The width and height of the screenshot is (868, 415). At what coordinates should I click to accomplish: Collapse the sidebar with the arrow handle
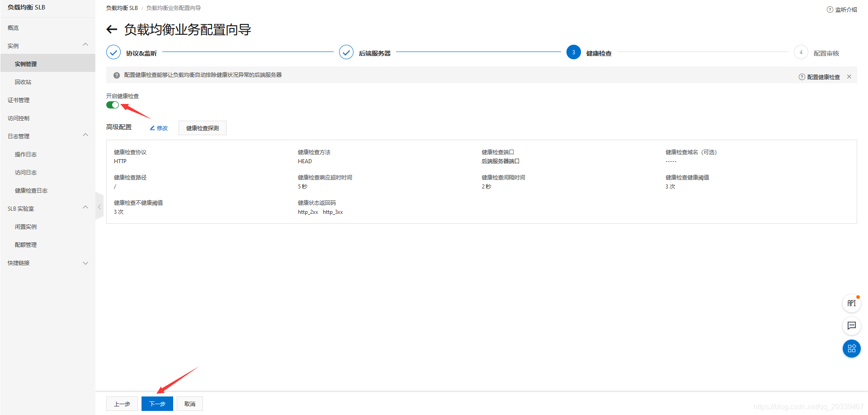pos(99,206)
